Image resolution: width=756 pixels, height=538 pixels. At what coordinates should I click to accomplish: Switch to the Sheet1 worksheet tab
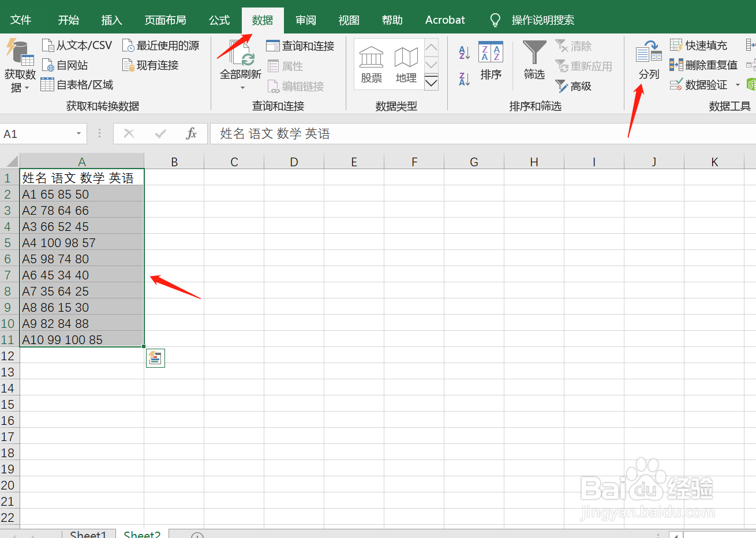tap(88, 534)
